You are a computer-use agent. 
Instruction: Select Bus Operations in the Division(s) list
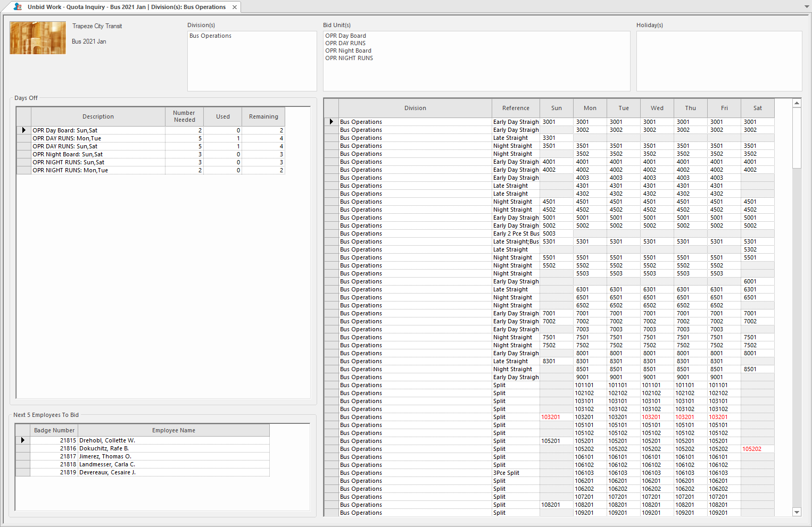pos(210,36)
